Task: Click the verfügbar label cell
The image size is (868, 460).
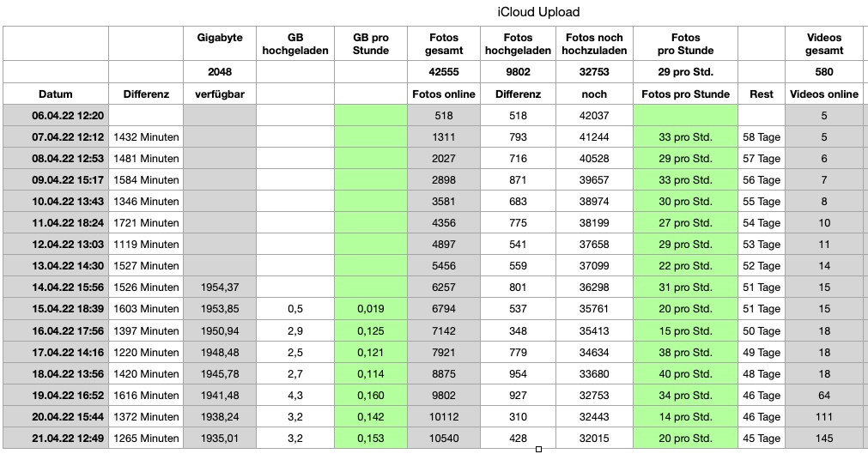Action: (220, 94)
